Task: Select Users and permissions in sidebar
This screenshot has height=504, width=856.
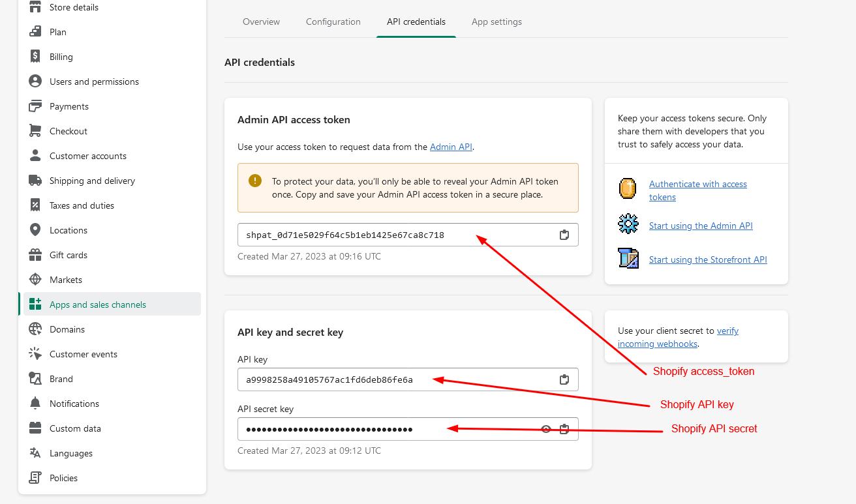Action: [x=94, y=82]
